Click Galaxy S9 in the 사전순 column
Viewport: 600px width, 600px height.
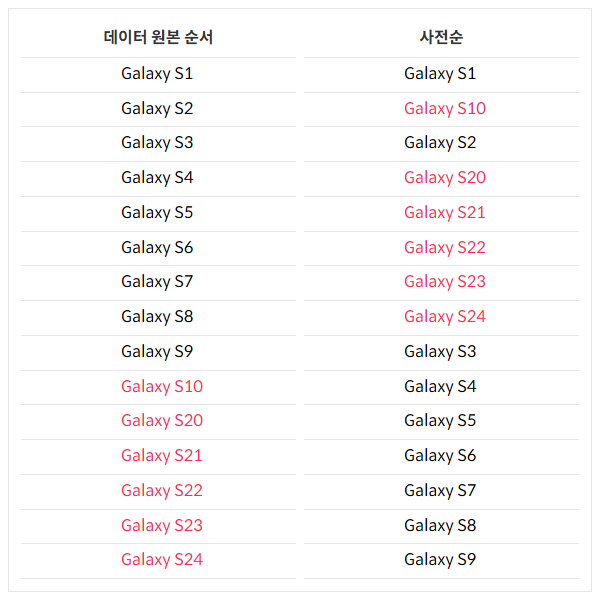pyautogui.click(x=440, y=559)
